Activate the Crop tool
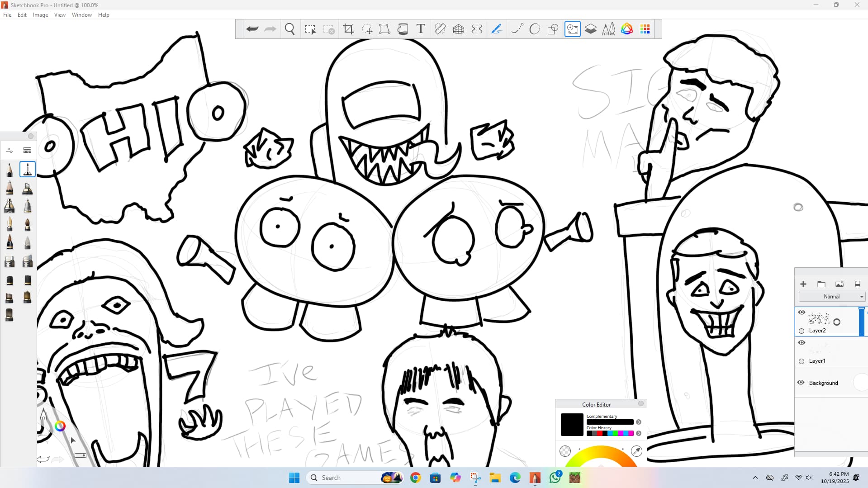The image size is (868, 488). coord(348,29)
